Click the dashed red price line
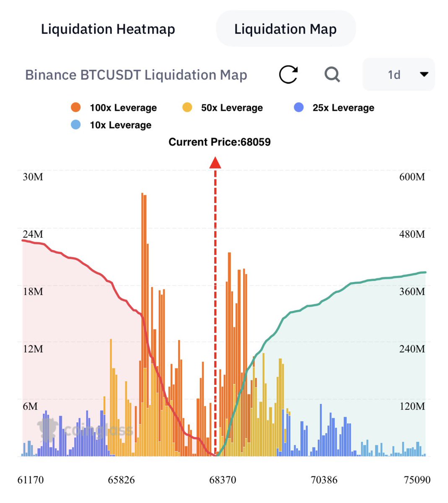 tap(215, 293)
